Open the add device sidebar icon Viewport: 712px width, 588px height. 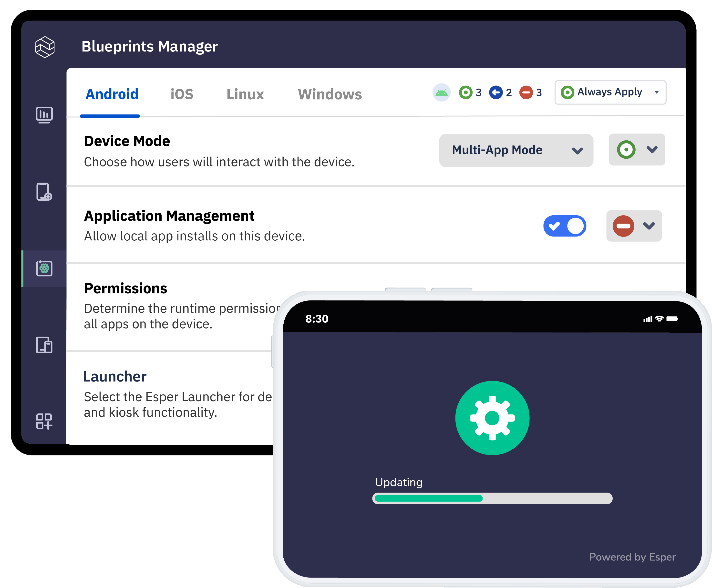44,192
